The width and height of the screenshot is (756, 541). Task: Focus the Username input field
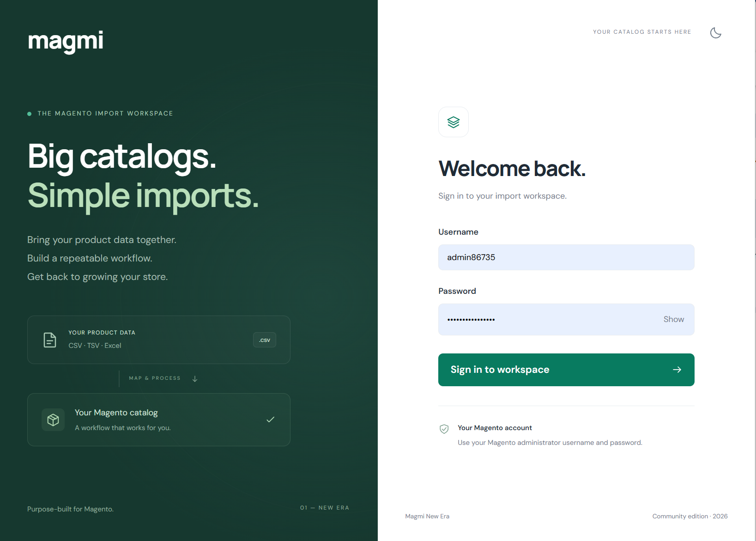pos(566,257)
